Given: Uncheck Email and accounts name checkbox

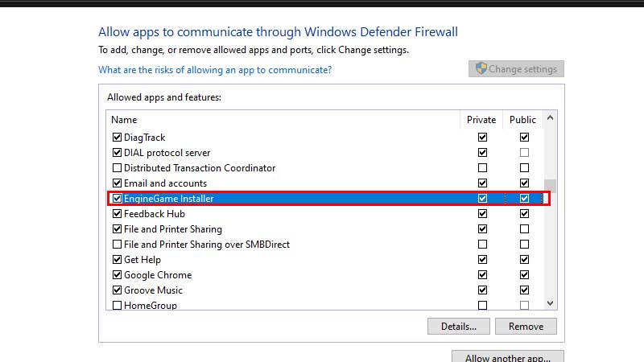Looking at the screenshot, I should coord(117,183).
